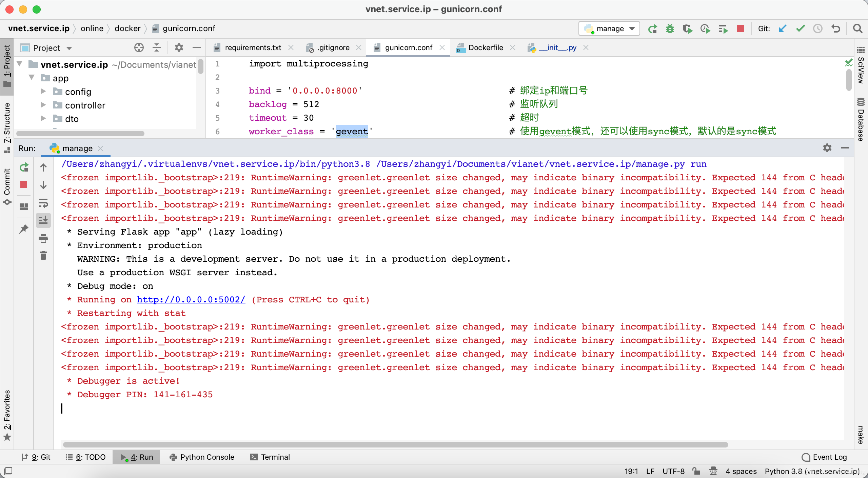
Task: Click the reload/refresh icon in toolbar
Action: click(652, 28)
